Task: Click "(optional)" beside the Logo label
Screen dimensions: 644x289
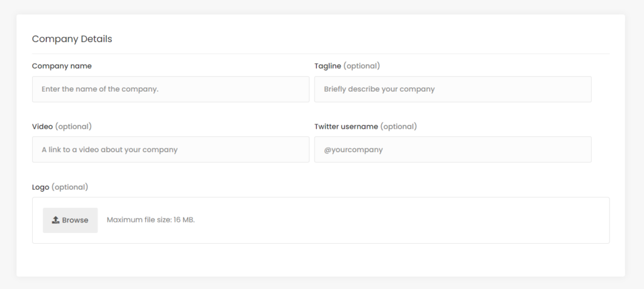Action: pos(70,187)
